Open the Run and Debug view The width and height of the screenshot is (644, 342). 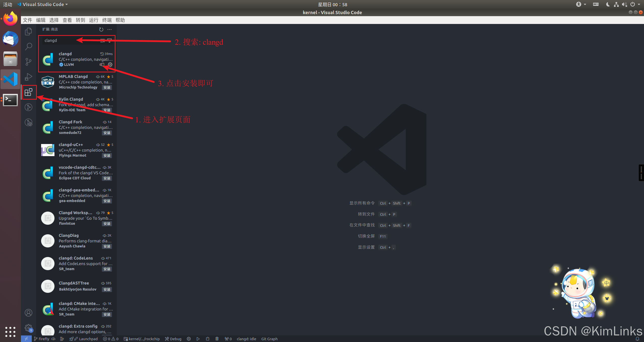coord(28,77)
